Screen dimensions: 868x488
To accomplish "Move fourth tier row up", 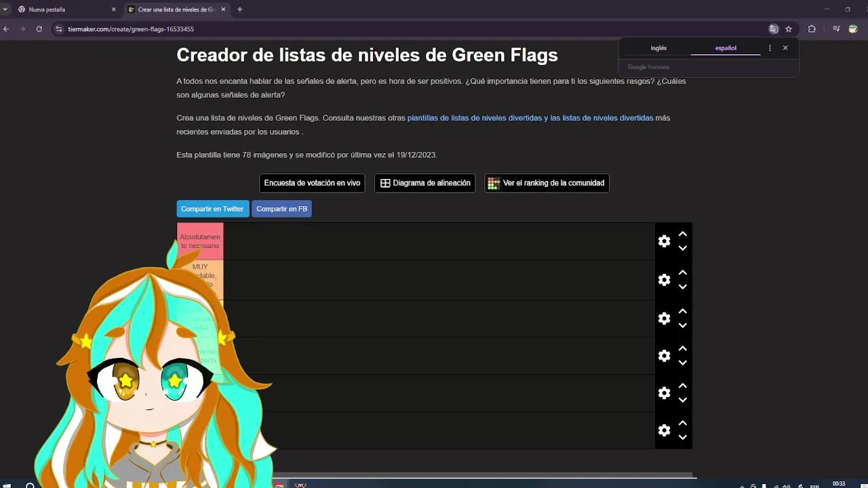I will (x=683, y=348).
